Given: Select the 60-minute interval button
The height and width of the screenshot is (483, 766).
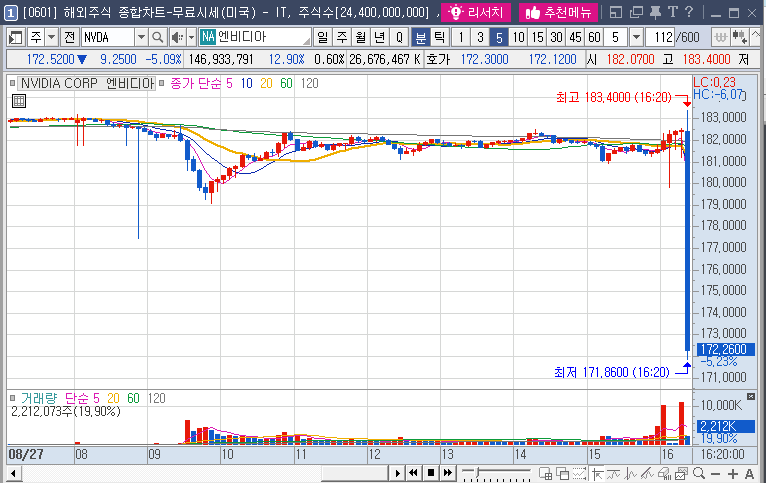Looking at the screenshot, I should pyautogui.click(x=594, y=37).
